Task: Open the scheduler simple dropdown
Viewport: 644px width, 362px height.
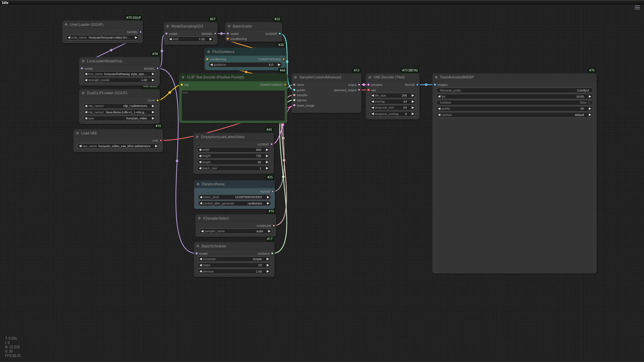Action: point(234,259)
